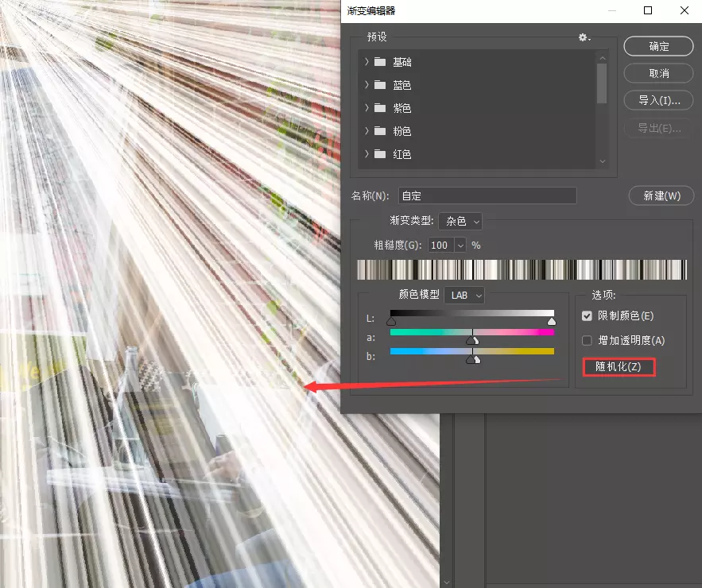Click the 取消 button
Screen dimensions: 702x588
[x=658, y=73]
